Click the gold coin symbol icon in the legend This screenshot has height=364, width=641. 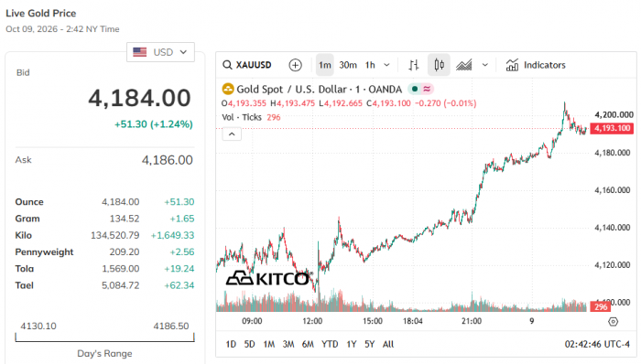point(228,89)
